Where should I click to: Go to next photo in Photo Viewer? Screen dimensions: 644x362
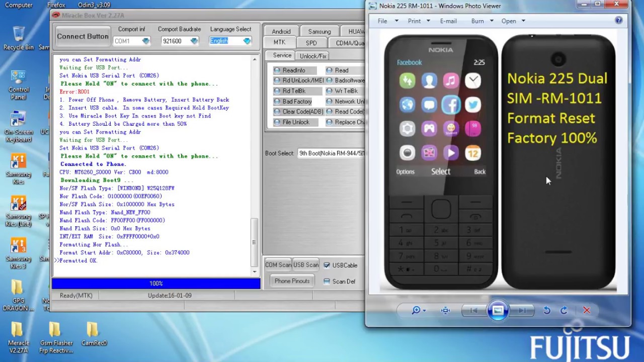(x=522, y=311)
